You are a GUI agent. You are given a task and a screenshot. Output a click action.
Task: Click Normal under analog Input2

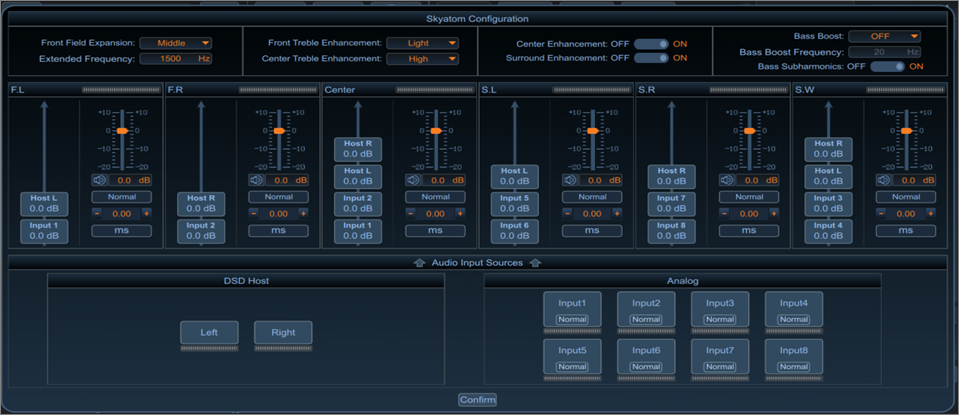click(x=646, y=319)
